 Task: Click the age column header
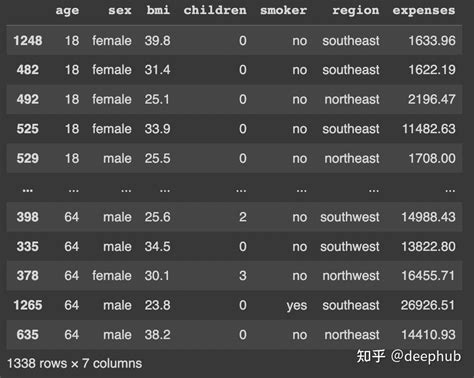[x=67, y=11]
